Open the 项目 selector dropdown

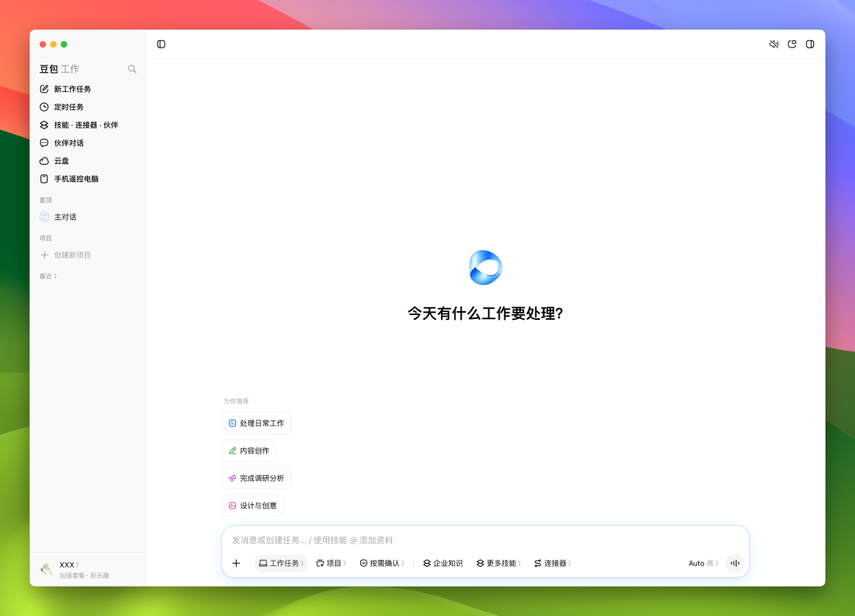(x=331, y=563)
